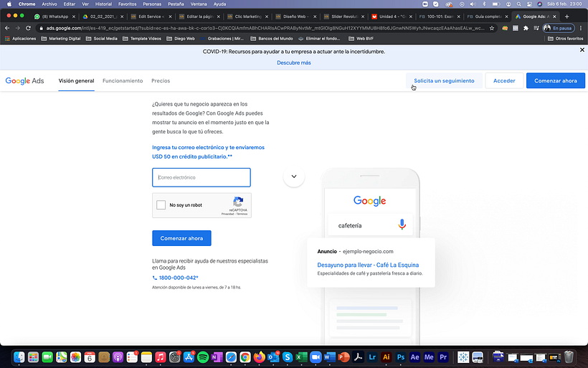Launch After Effects from the dock

coord(414,357)
